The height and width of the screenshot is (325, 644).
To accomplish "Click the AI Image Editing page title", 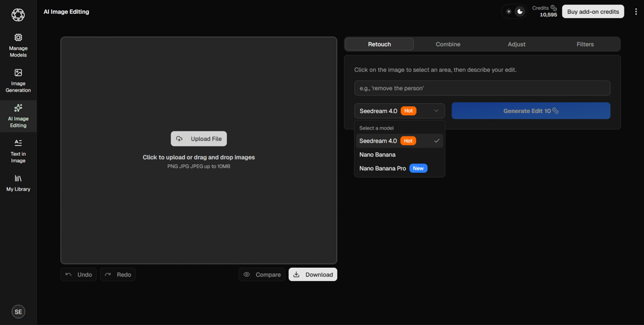I will 66,11.
